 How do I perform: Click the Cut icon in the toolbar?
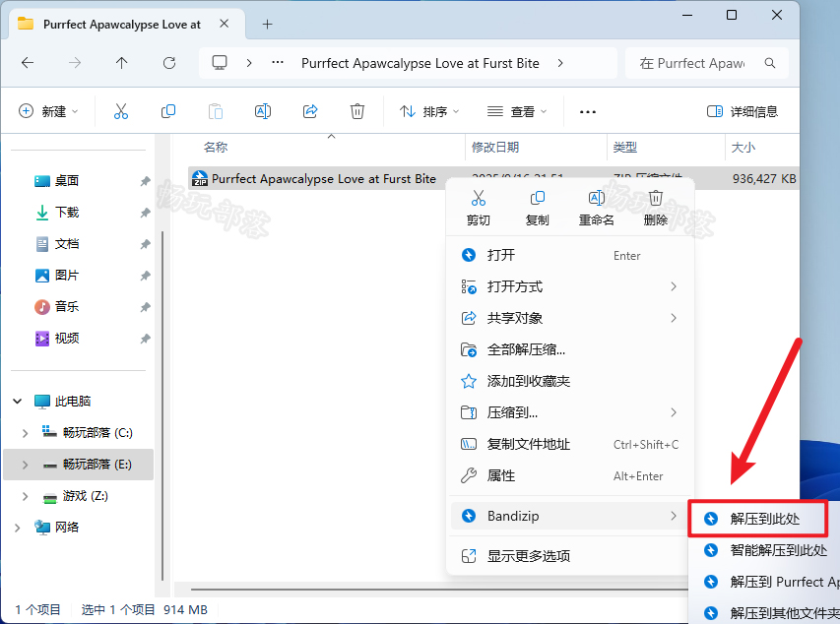[x=121, y=111]
